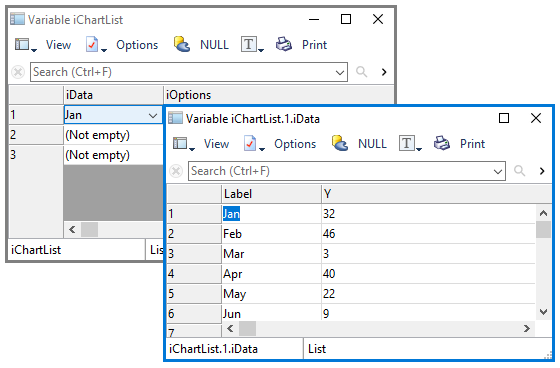
Task: Open column layout icon in iChartList window
Action: pos(25,45)
